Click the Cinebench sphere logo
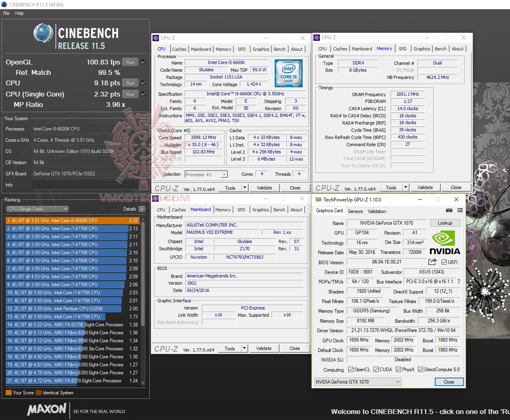 (x=43, y=33)
